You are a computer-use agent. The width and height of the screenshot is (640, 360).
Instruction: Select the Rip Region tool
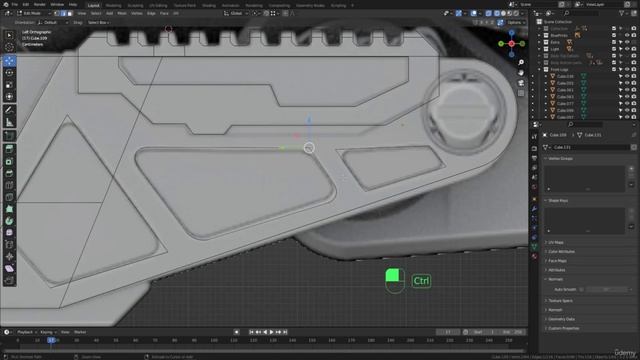[9, 280]
